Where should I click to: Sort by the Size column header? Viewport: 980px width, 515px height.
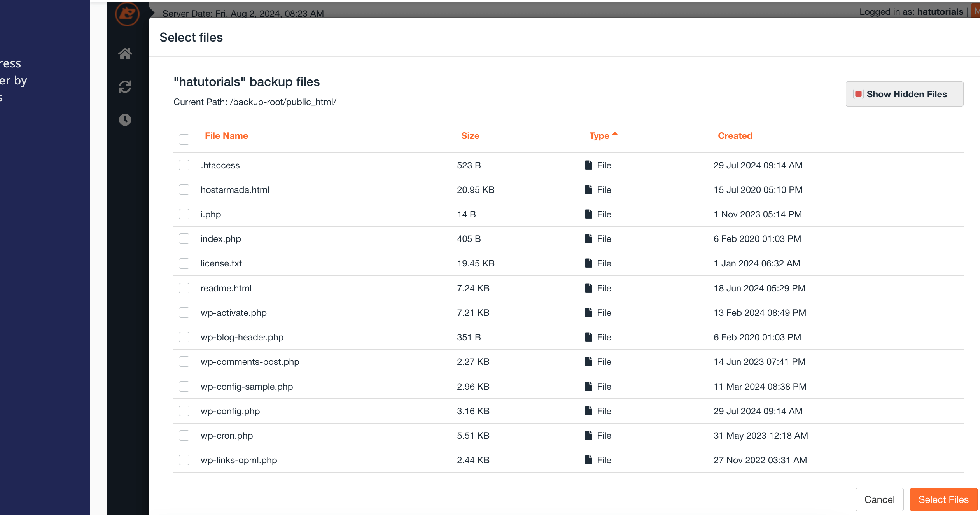point(470,136)
